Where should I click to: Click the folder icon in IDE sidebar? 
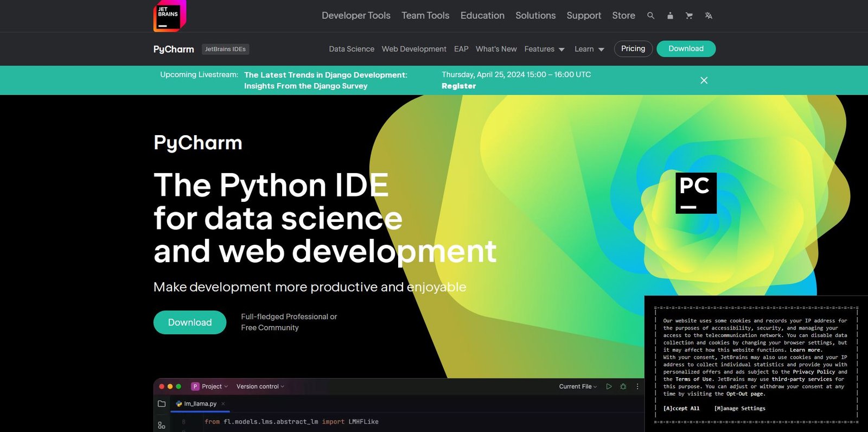(162, 404)
